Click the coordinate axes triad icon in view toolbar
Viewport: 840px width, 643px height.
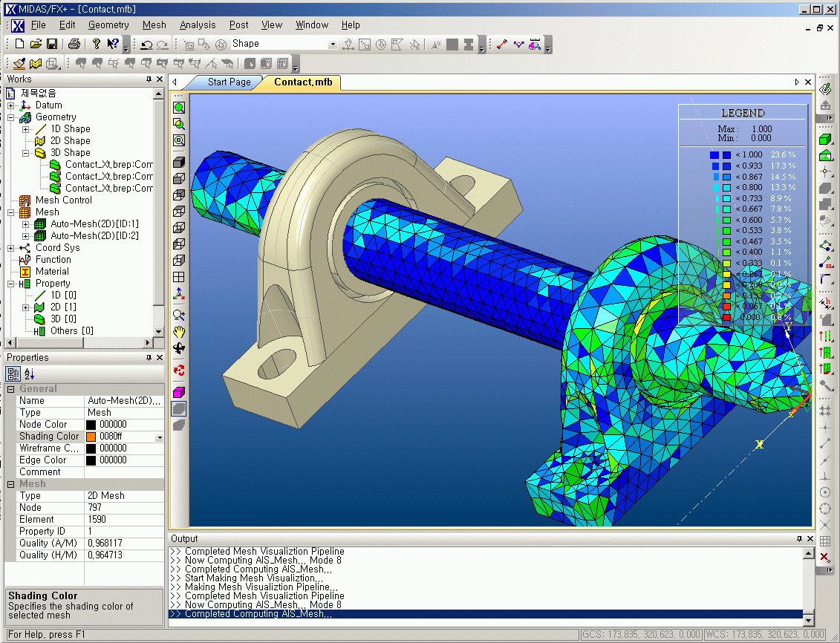tap(179, 294)
